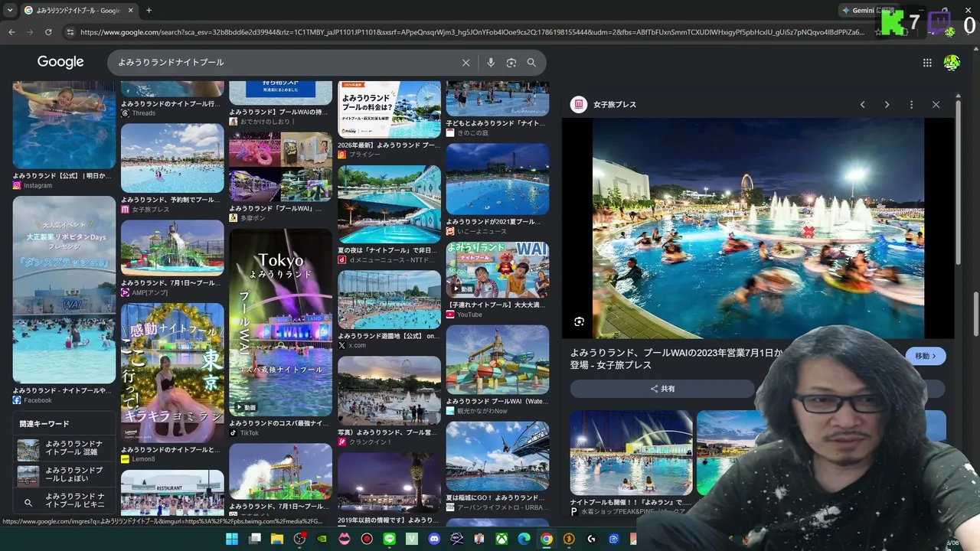Image resolution: width=980 pixels, height=551 pixels.
Task: Show the next image in the preview panel
Action: pos(887,105)
